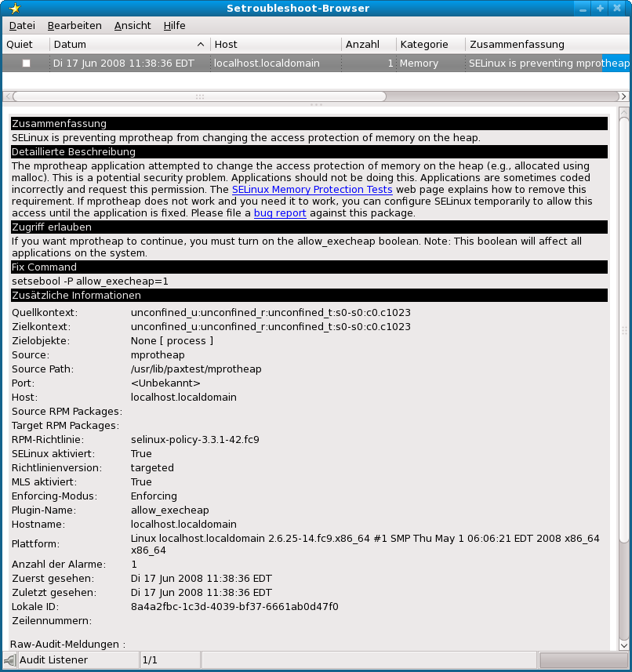Click the alert list horizontal scrollbar thumb

[x=199, y=96]
